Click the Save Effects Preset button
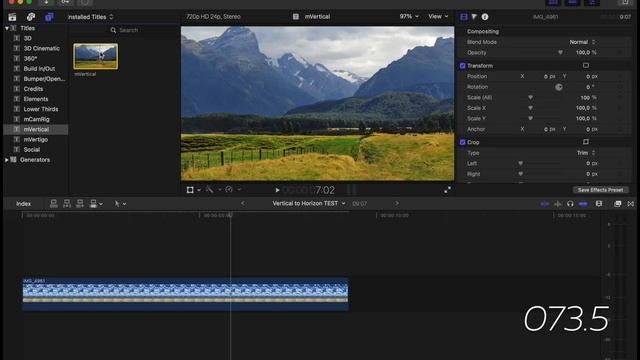Viewport: 640px width, 360px height. pos(600,190)
